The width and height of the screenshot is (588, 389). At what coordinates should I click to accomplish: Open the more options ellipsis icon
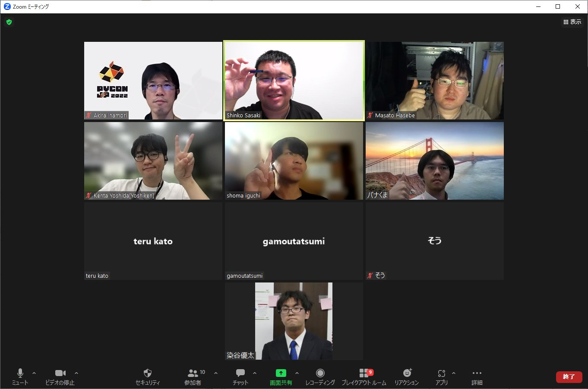[477, 373]
